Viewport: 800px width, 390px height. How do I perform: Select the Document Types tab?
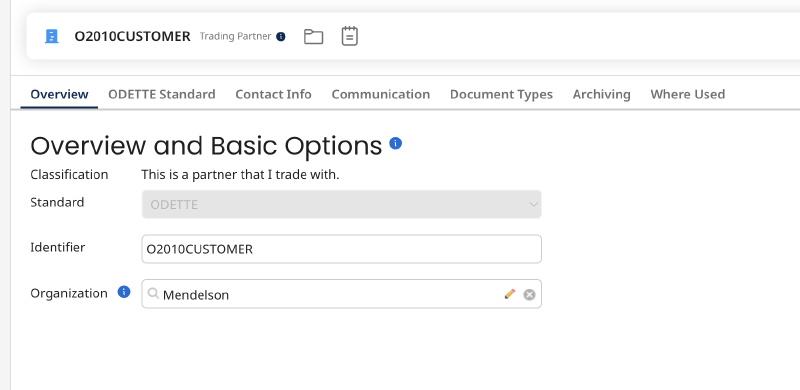pos(502,94)
